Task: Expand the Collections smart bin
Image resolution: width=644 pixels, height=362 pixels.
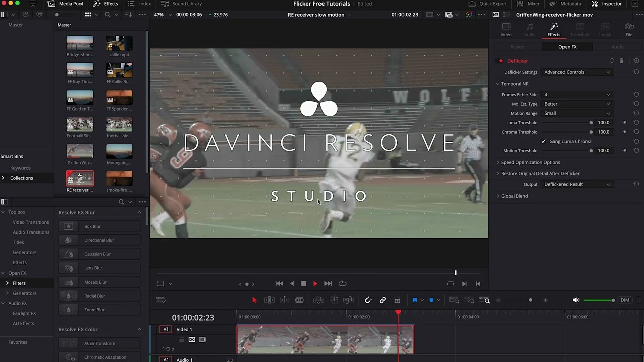Action: (3, 178)
